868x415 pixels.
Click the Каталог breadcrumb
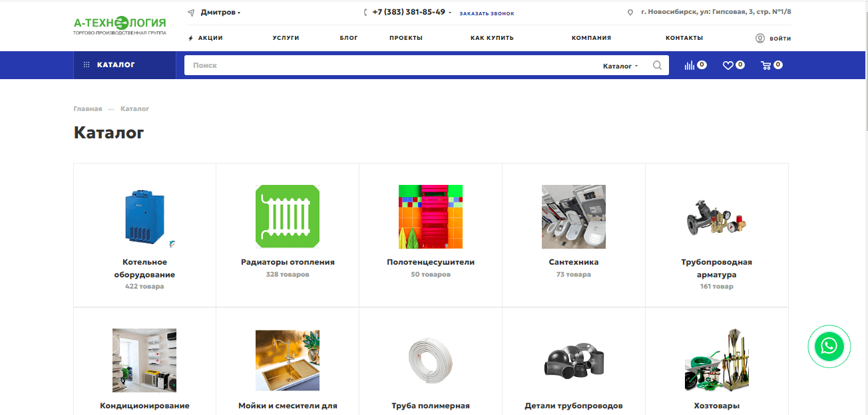pyautogui.click(x=135, y=108)
